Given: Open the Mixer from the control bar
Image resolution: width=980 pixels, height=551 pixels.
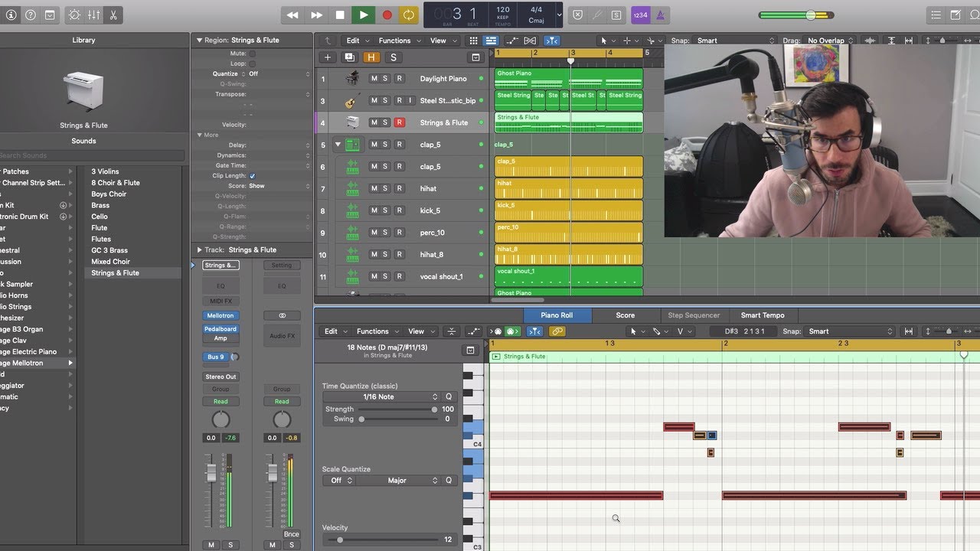Looking at the screenshot, I should pos(94,15).
